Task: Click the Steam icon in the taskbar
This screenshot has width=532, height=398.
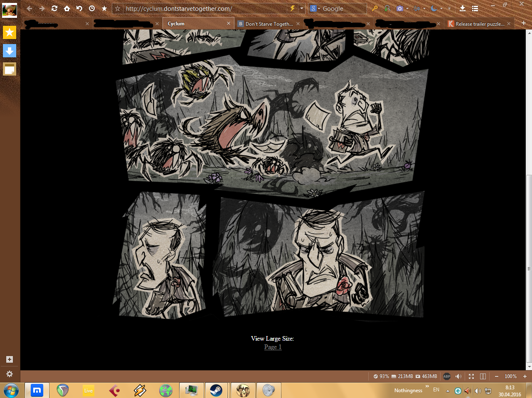Action: (216, 390)
